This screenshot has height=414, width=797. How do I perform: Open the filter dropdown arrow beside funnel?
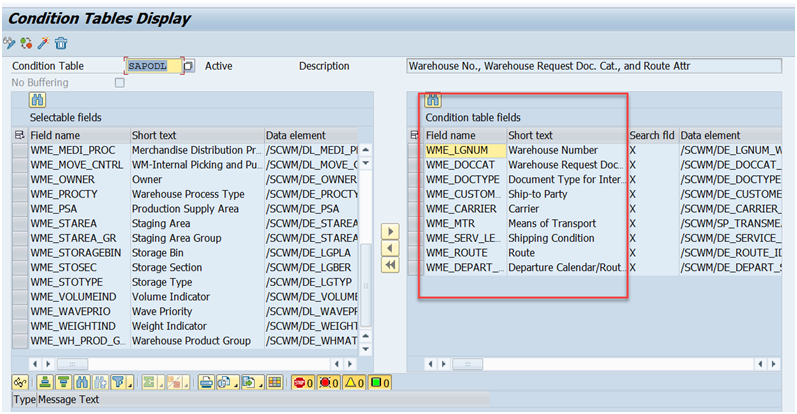[x=130, y=382]
